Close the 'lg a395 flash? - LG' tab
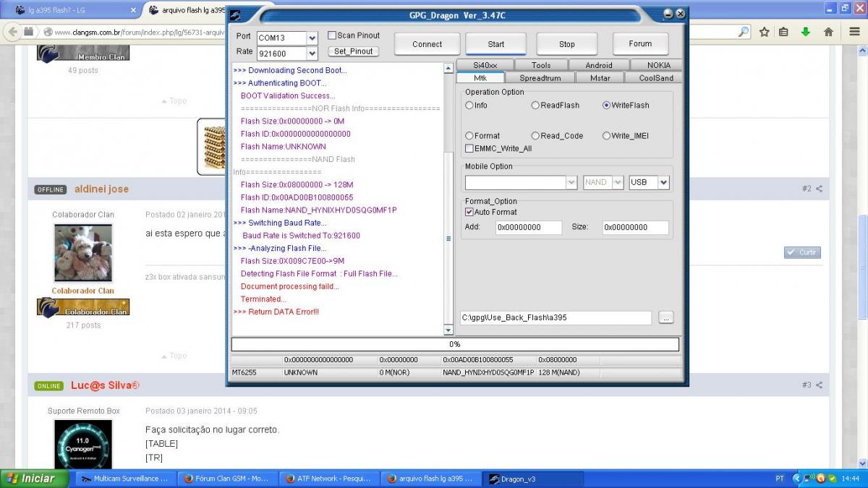Viewport: 868px width, 488px height. (133, 10)
